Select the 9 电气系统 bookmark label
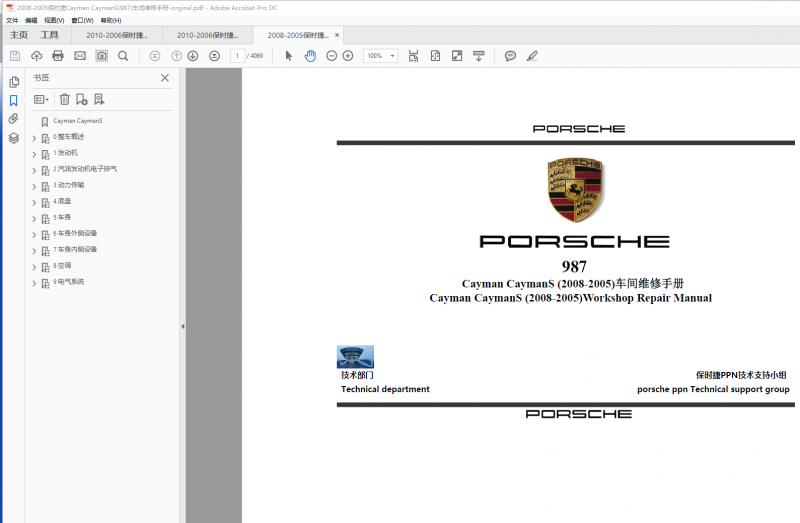800x523 pixels. click(69, 282)
